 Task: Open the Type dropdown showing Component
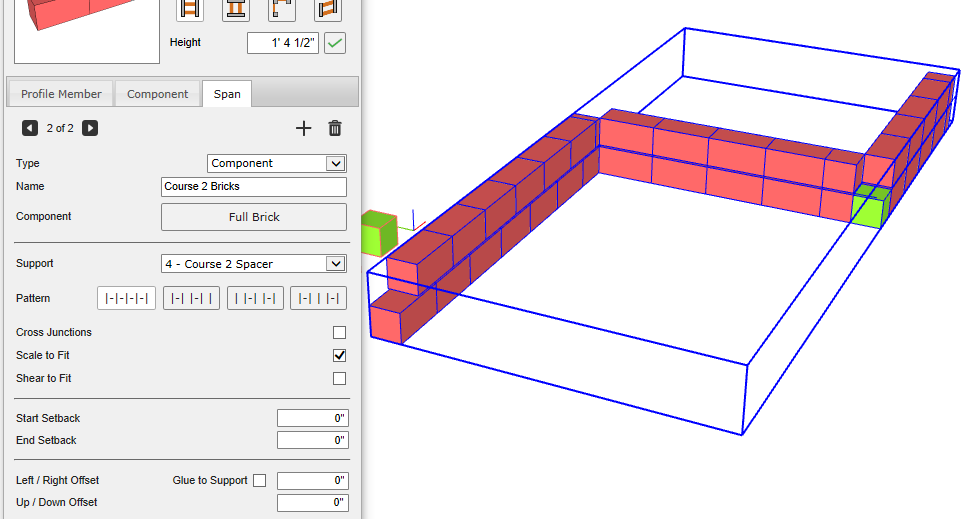[x=276, y=164]
